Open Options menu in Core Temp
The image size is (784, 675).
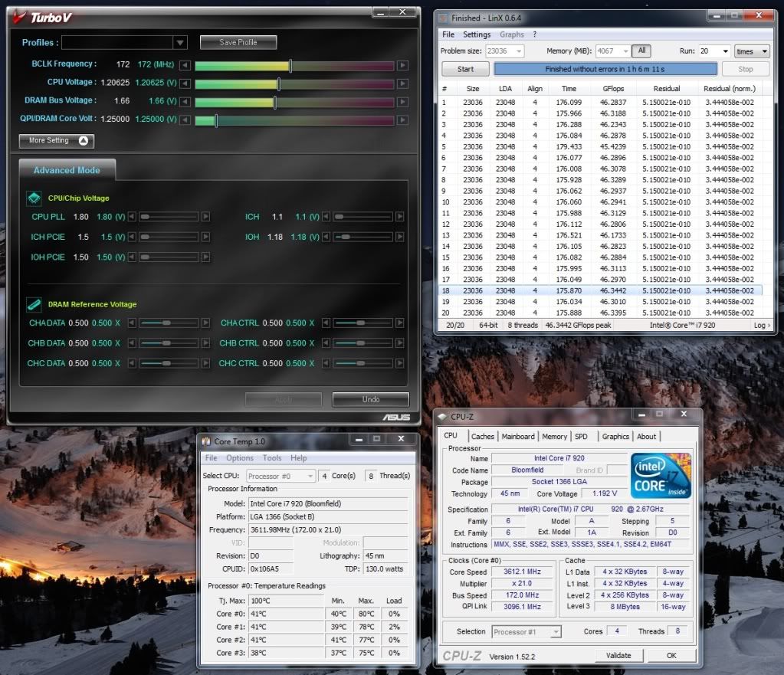pos(240,458)
